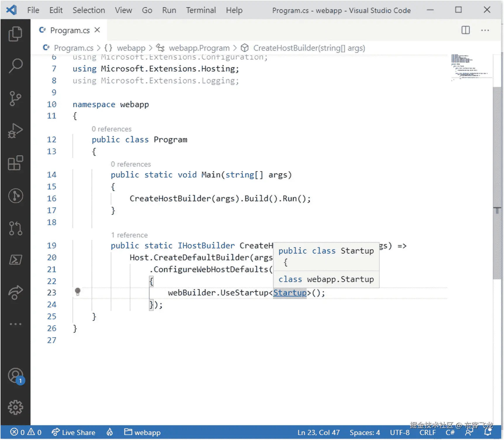Open webapp breadcrumb dropdown
Image resolution: width=504 pixels, height=440 pixels.
pos(131,48)
